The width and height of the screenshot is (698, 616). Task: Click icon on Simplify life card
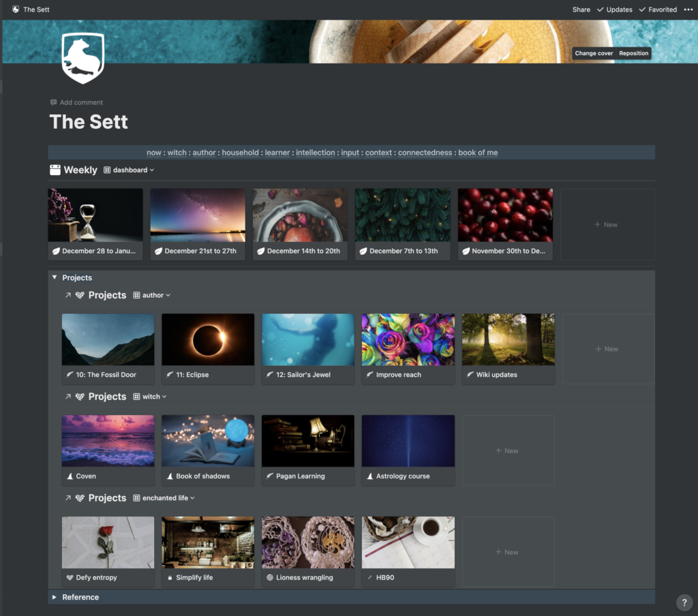(x=170, y=578)
